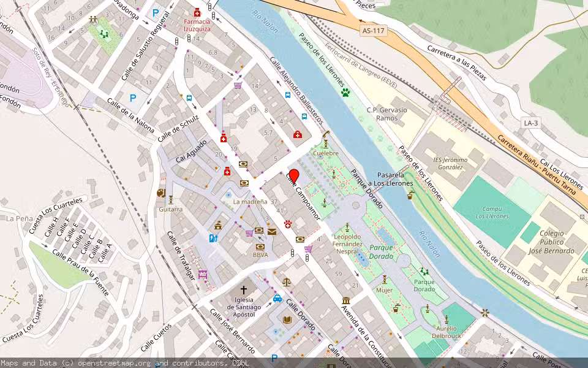The height and width of the screenshot is (368, 588).
Task: Select the 'Calle de Salustio Regueral' label
Action: pyautogui.click(x=146, y=45)
